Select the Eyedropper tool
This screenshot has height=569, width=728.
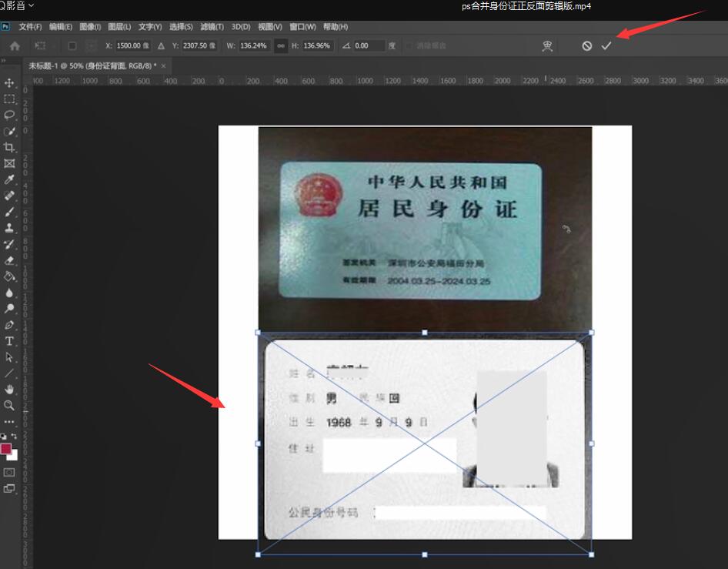coord(8,179)
